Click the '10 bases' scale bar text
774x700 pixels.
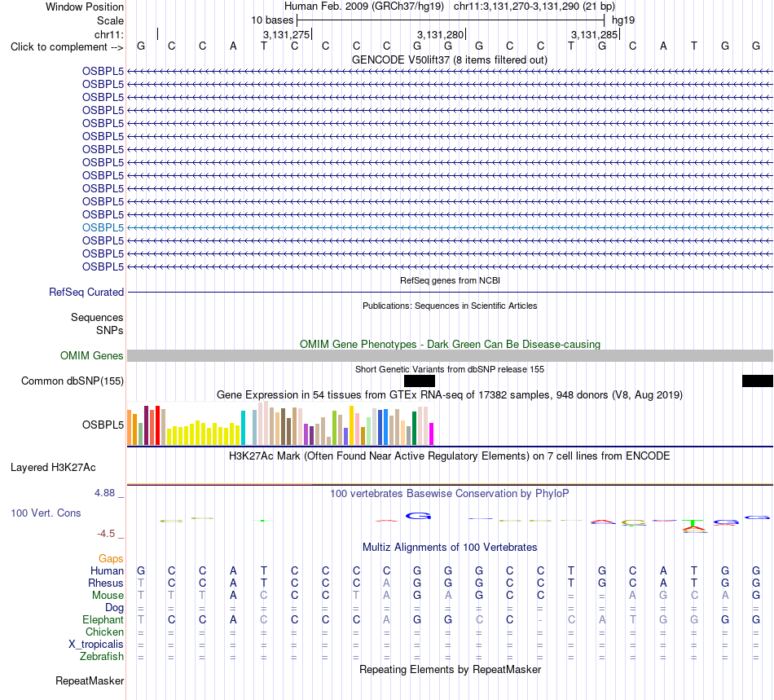click(272, 20)
